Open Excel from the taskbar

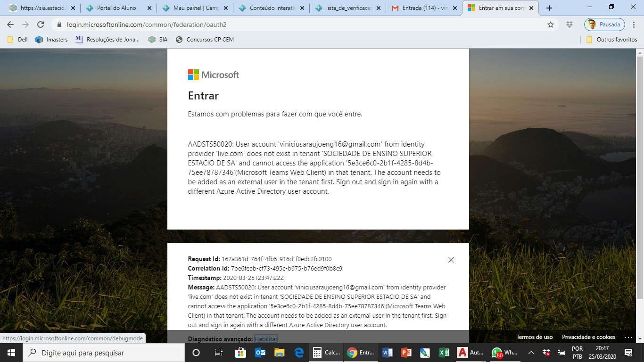tap(444, 353)
